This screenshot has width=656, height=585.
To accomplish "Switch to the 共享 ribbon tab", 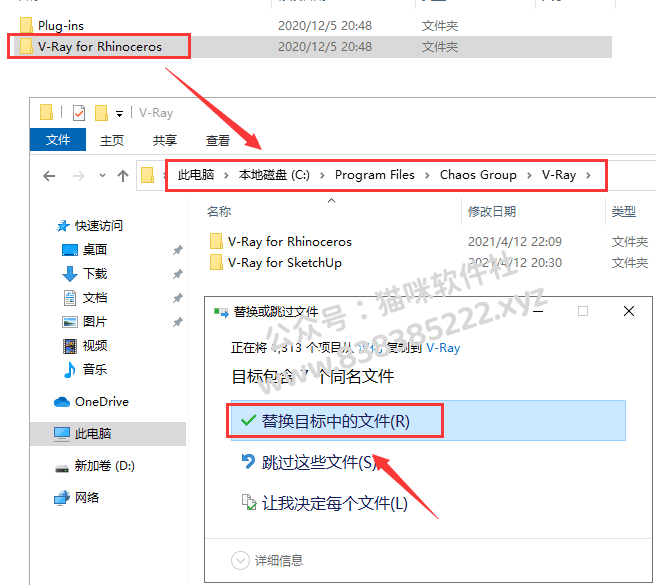I will point(165,140).
